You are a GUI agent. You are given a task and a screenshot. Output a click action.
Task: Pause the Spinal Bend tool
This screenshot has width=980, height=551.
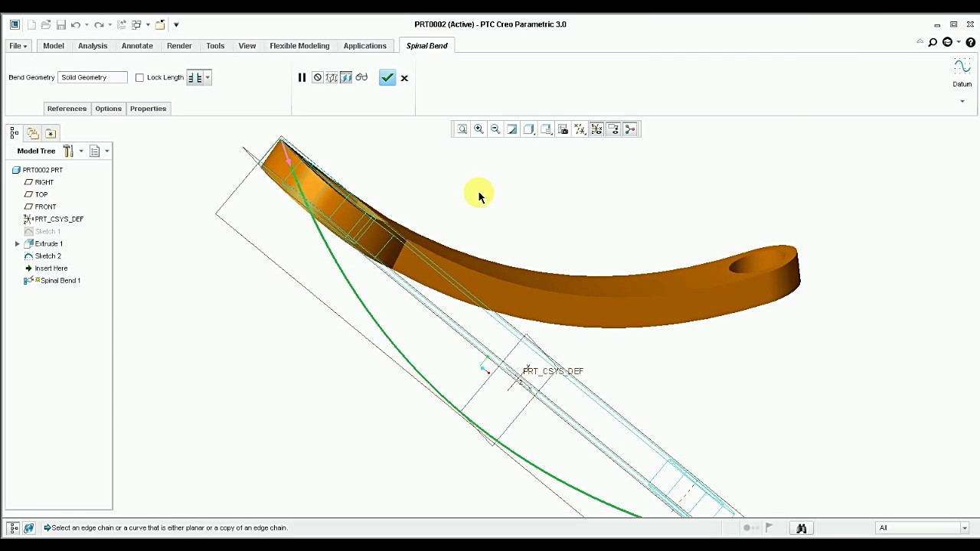coord(302,77)
